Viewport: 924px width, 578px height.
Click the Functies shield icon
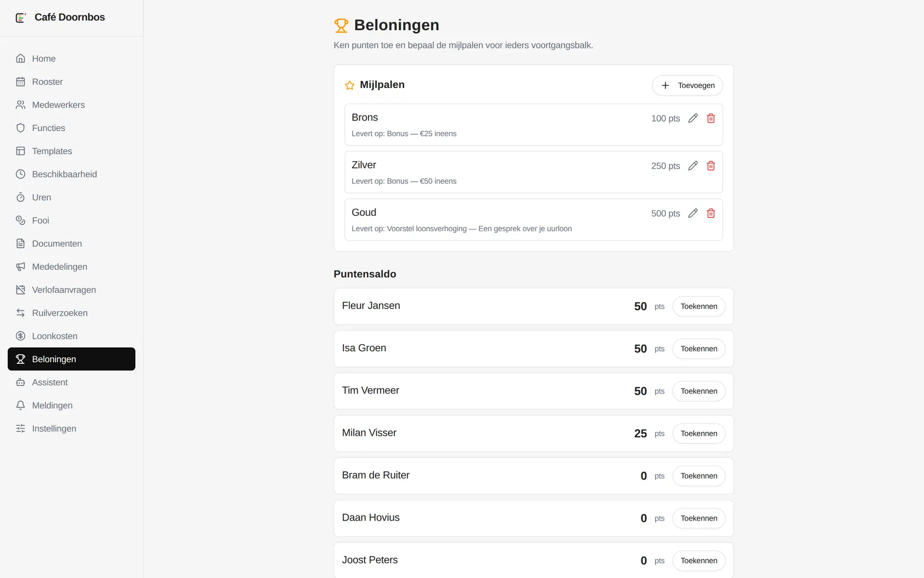pyautogui.click(x=20, y=128)
